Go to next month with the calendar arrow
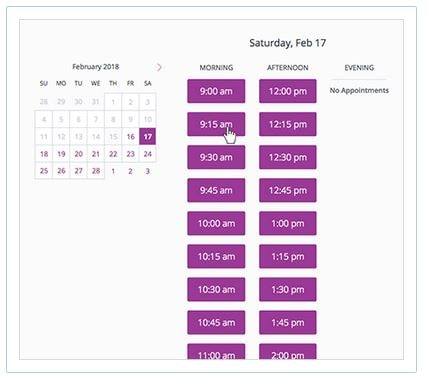Screen dimensions: 429x381 point(159,67)
